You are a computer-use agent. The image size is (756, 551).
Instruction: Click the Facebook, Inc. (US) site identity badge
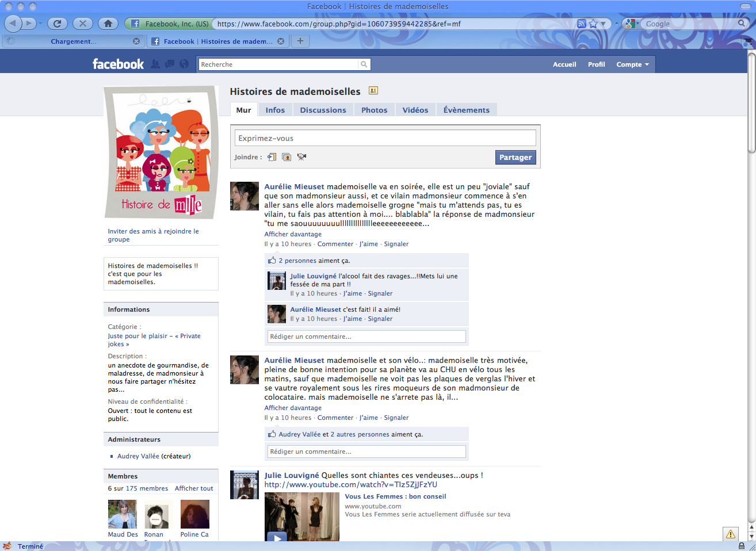point(169,24)
